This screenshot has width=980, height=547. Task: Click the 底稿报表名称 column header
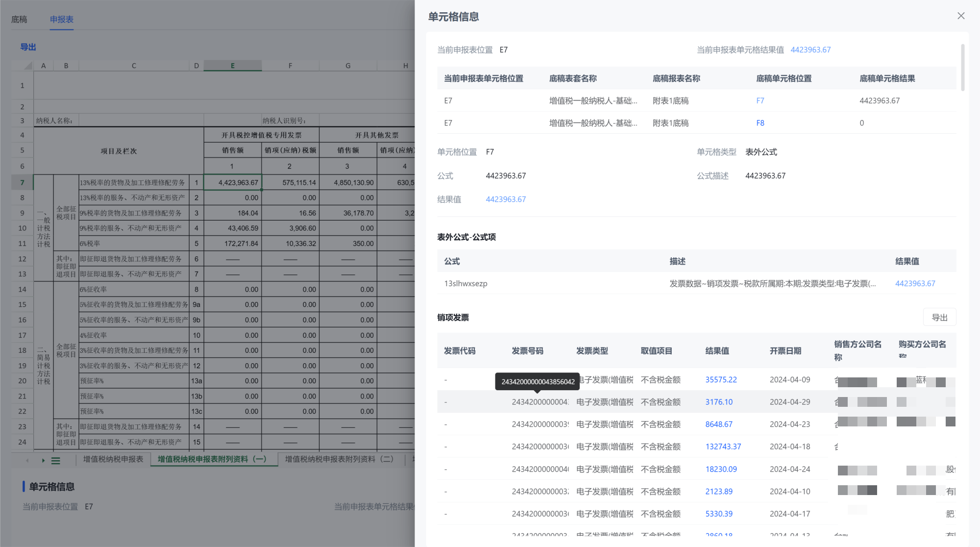click(x=676, y=78)
